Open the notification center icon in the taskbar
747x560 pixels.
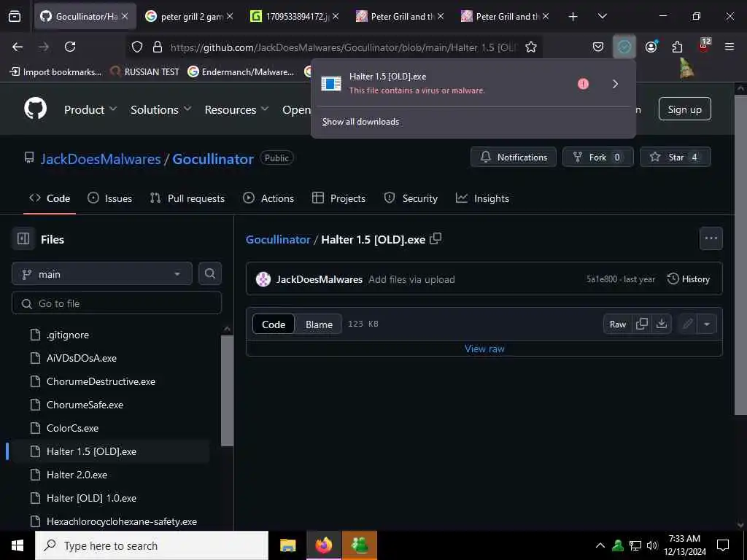tap(723, 545)
